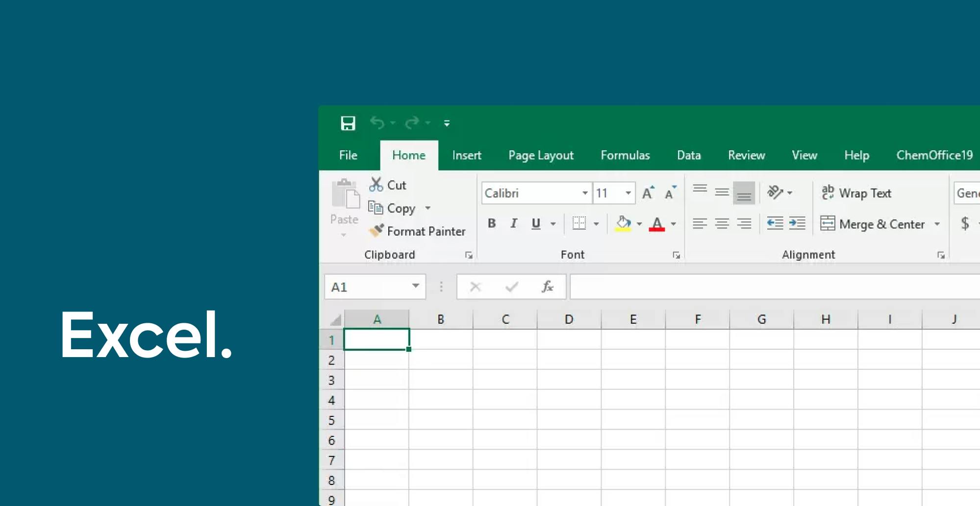Click the Increase Font Size icon
The width and height of the screenshot is (980, 506).
(x=648, y=193)
